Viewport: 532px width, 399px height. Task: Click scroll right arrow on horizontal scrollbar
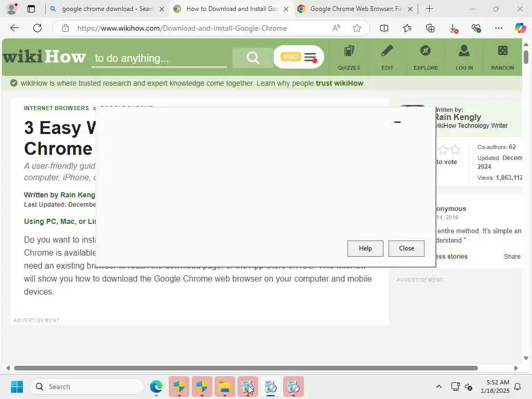tap(516, 368)
